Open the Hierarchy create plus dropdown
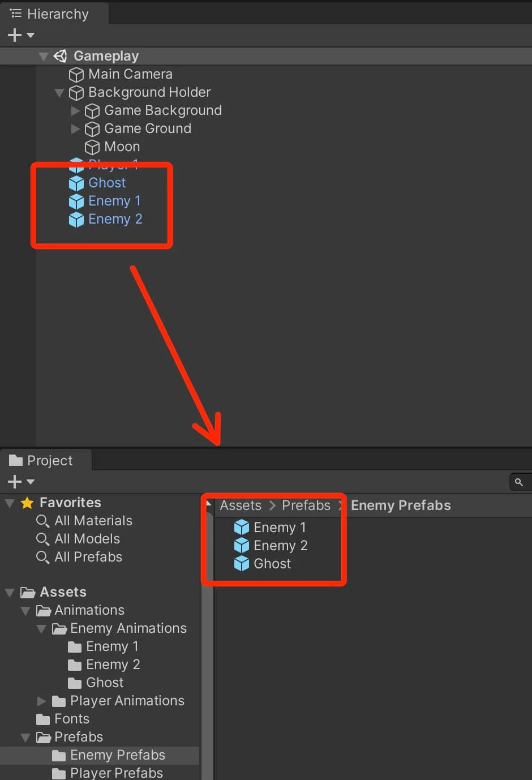 click(21, 35)
